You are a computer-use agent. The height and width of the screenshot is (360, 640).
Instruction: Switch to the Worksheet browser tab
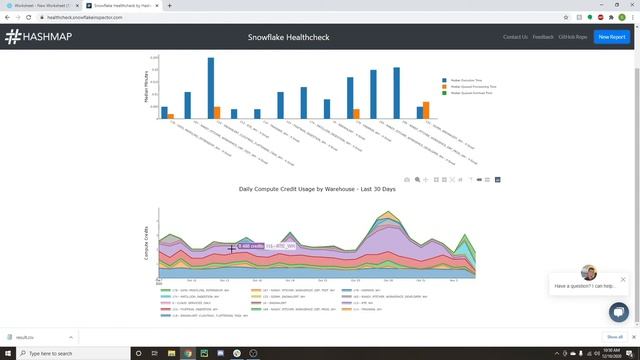pyautogui.click(x=42, y=6)
